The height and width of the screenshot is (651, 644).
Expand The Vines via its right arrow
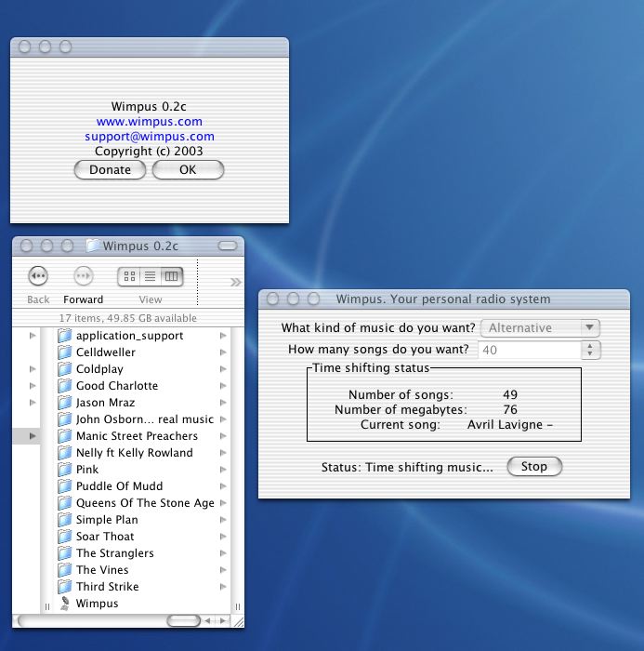tap(223, 569)
